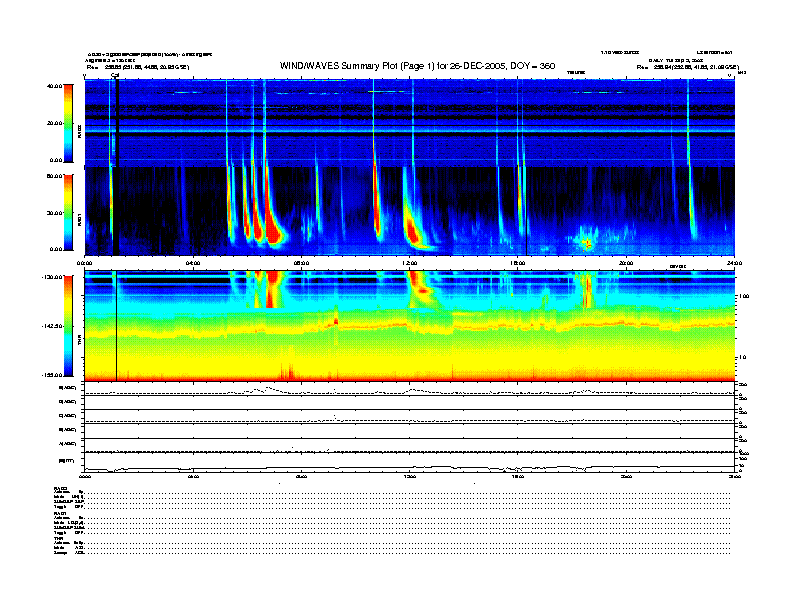Select the 12:00 tick under the RAD1 spectrogram
Screen dimensions: 792x612
pyautogui.click(x=409, y=263)
